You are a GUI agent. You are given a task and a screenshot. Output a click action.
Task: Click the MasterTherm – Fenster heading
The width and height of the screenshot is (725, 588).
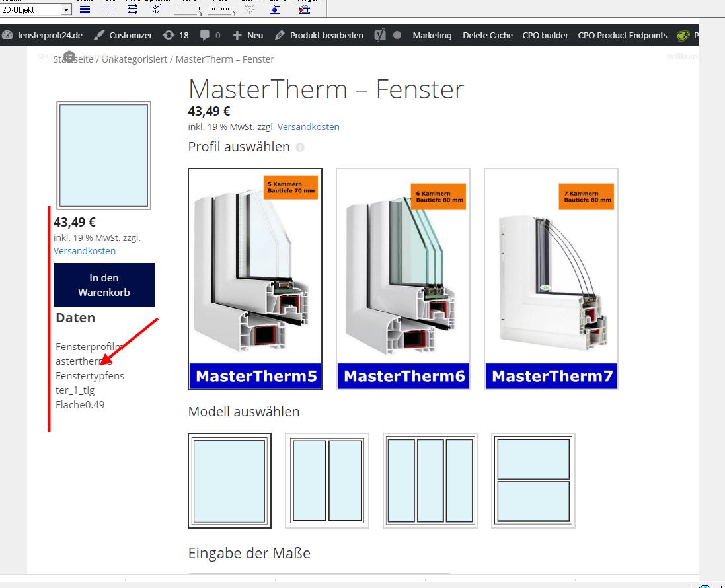326,89
